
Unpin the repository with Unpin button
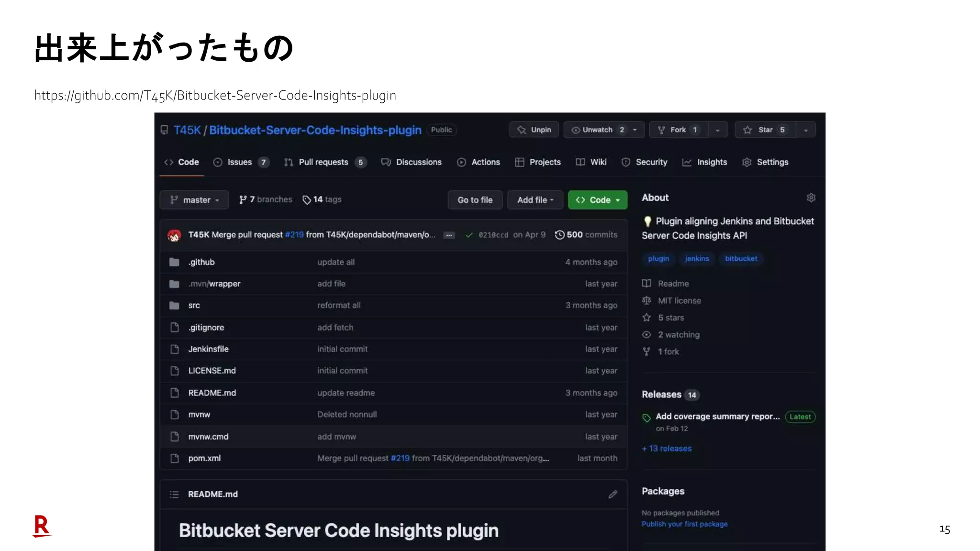tap(534, 130)
